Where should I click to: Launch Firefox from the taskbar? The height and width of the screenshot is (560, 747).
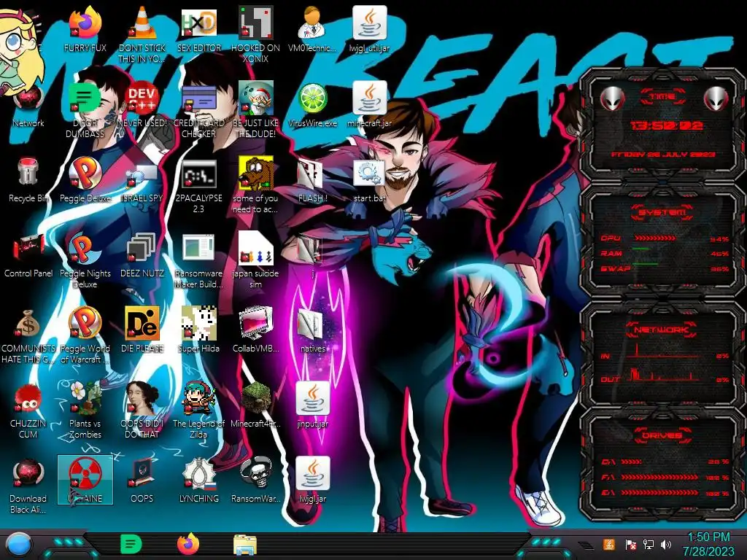[x=188, y=544]
